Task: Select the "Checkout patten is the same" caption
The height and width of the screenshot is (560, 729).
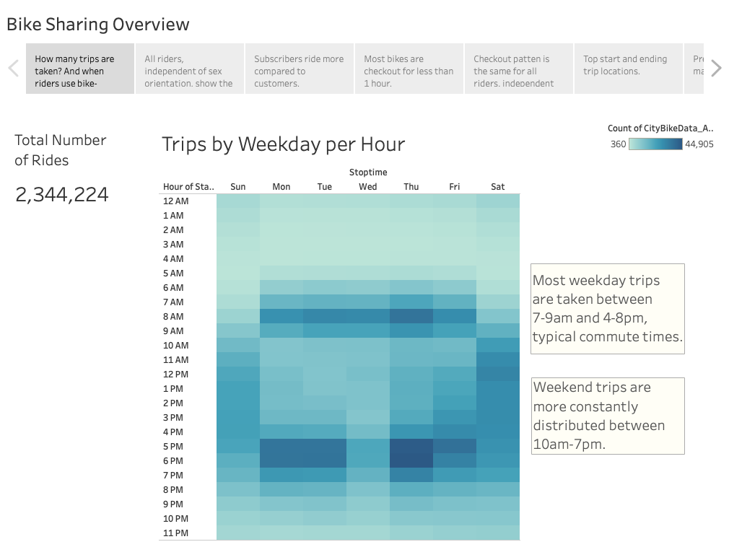Action: (518, 68)
